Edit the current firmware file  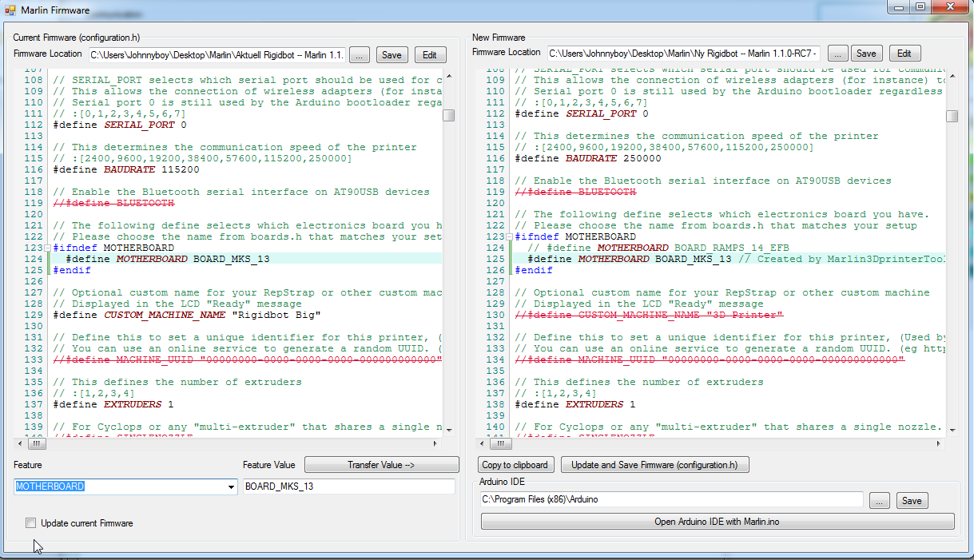(430, 55)
